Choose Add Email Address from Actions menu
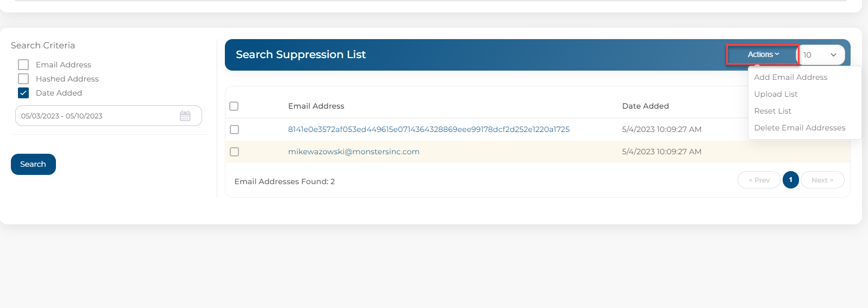Screen dimensions: 868x308 [x=790, y=77]
